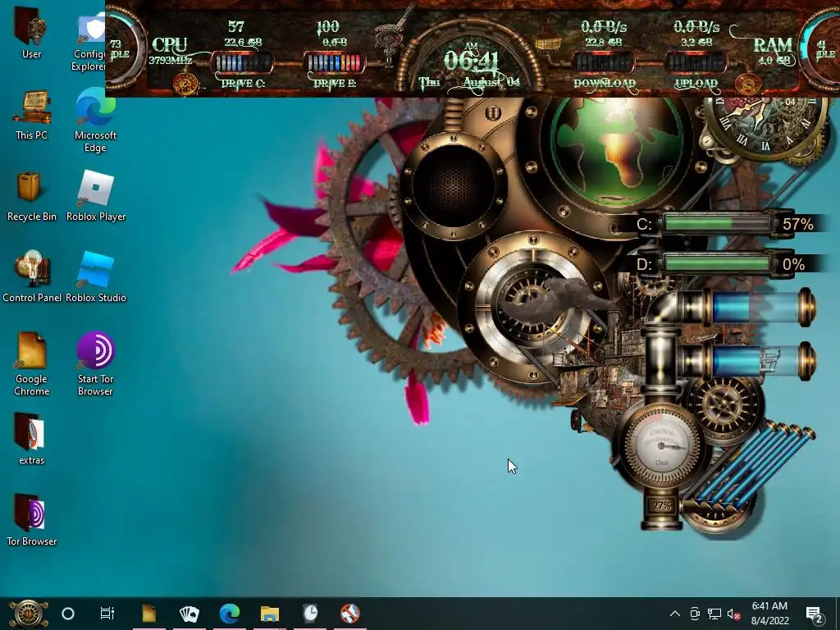This screenshot has height=630, width=840.
Task: Launch Roblox Player from the desktop
Action: click(96, 197)
